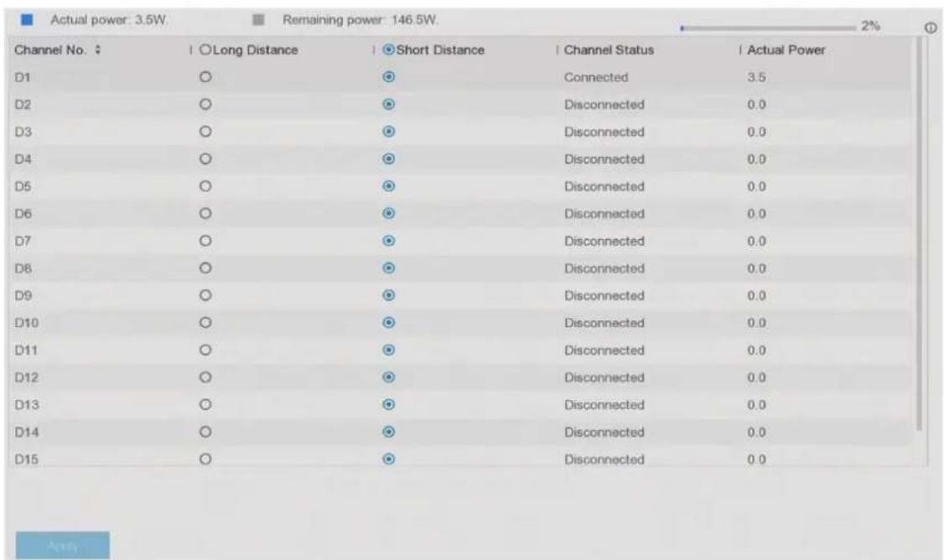The height and width of the screenshot is (560, 944).
Task: Select the D14 channel label
Action: 27,432
